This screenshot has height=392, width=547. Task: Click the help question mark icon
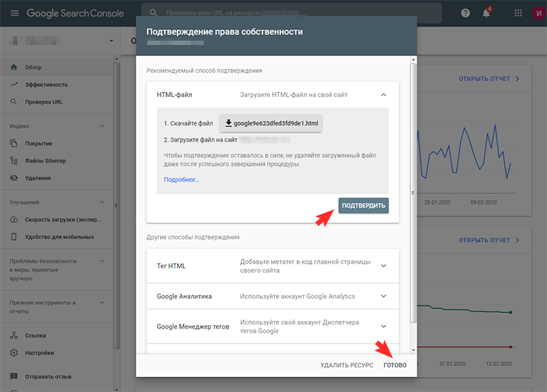[466, 13]
